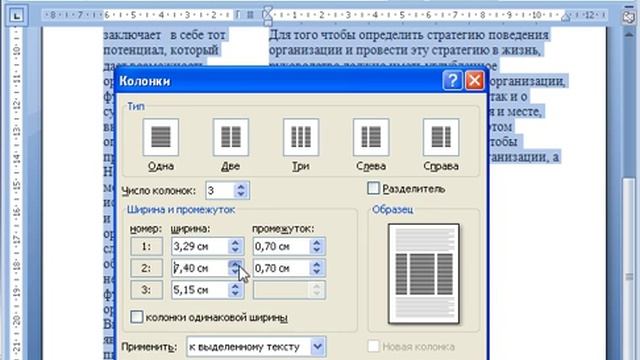Image resolution: width=640 pixels, height=360 pixels.
Task: Click the 'Применить:' label
Action: click(149, 347)
